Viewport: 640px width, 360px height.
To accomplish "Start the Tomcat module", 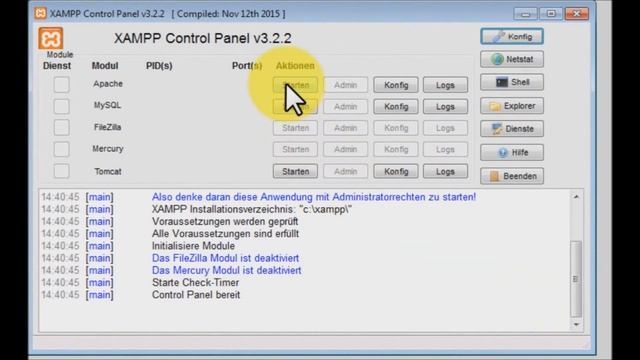I will 296,171.
